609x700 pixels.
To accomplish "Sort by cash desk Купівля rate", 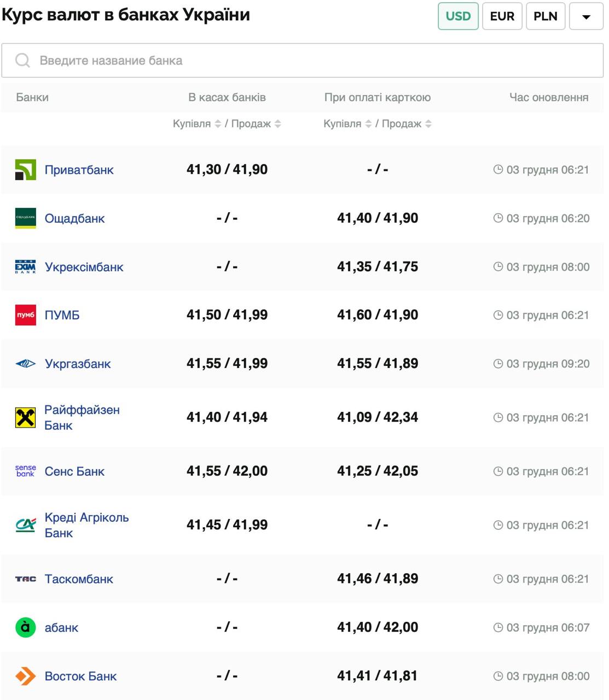I will click(x=218, y=124).
